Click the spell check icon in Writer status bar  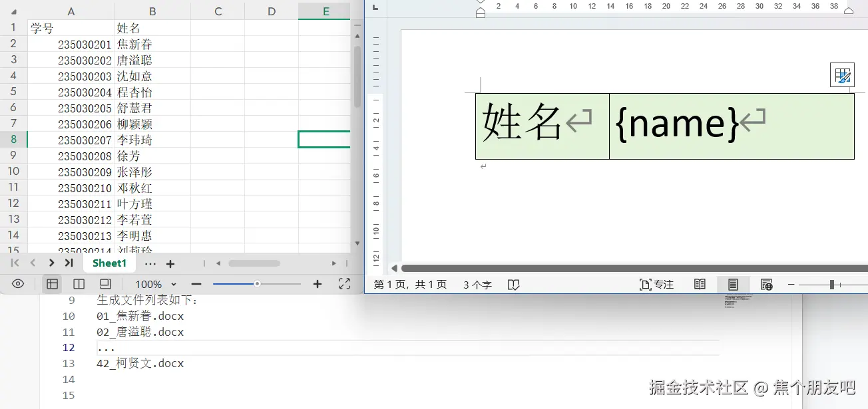[x=513, y=284]
